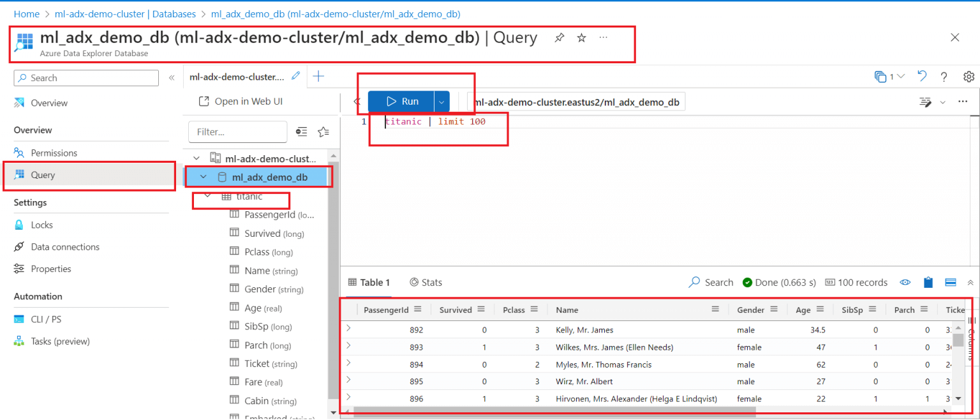Copy results with the clipboard icon
Viewport: 980px width, 420px height.
pos(928,282)
